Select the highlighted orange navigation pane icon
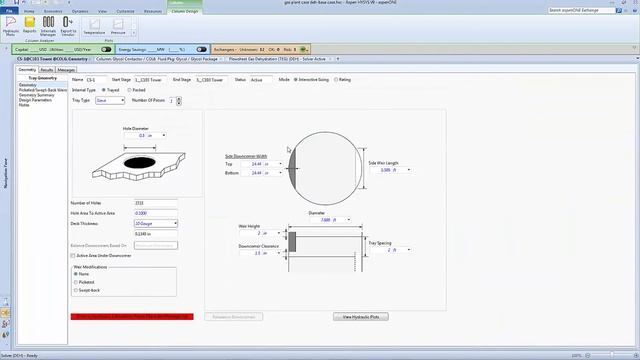Image resolution: width=640 pixels, height=360 pixels. tap(5, 313)
